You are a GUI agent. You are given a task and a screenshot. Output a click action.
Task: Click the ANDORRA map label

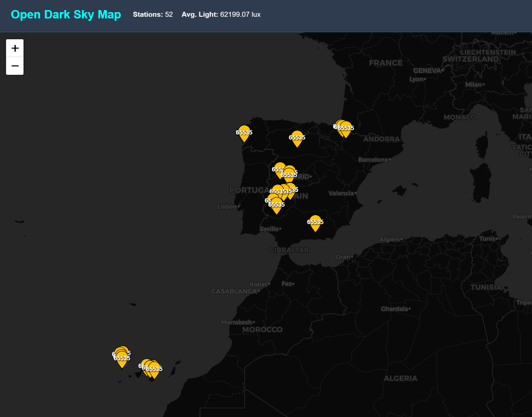pos(382,139)
